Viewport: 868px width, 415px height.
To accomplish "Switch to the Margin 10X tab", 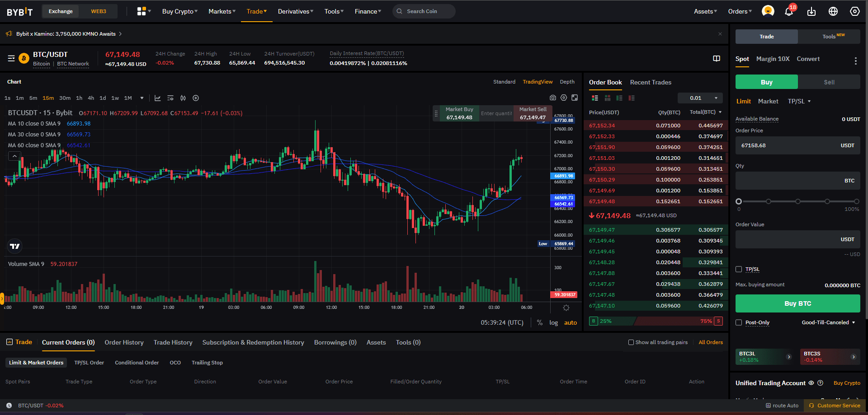I will click(x=773, y=59).
